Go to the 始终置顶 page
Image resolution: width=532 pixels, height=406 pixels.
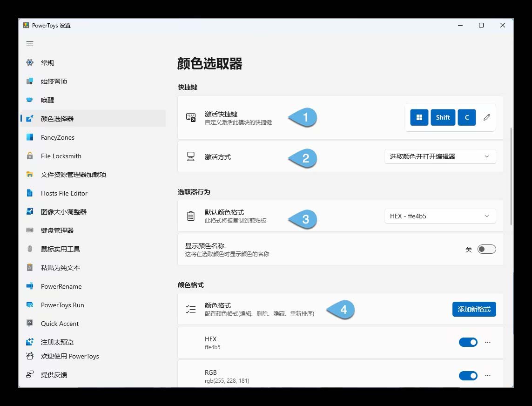coord(93,81)
